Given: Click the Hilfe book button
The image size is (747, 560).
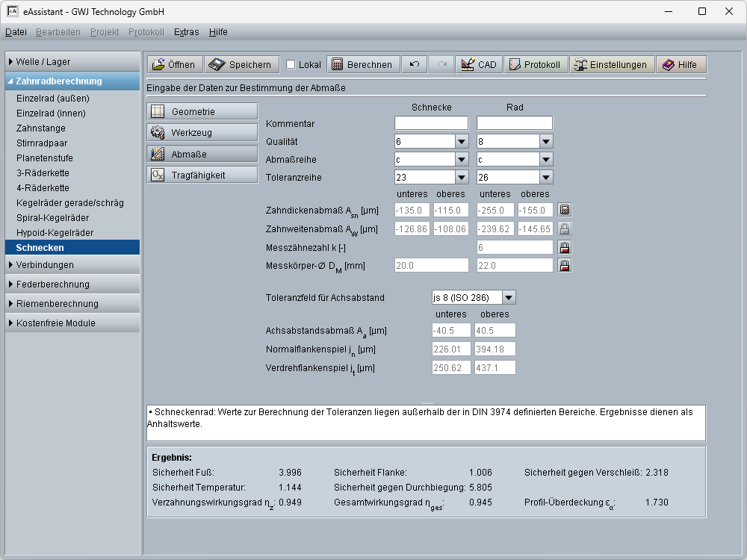Looking at the screenshot, I should point(680,65).
